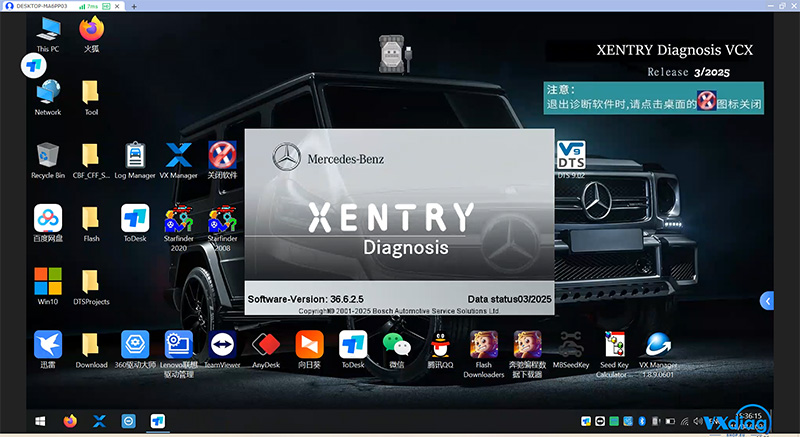Open the Recycle Bin
The width and height of the screenshot is (800, 437).
pyautogui.click(x=48, y=160)
